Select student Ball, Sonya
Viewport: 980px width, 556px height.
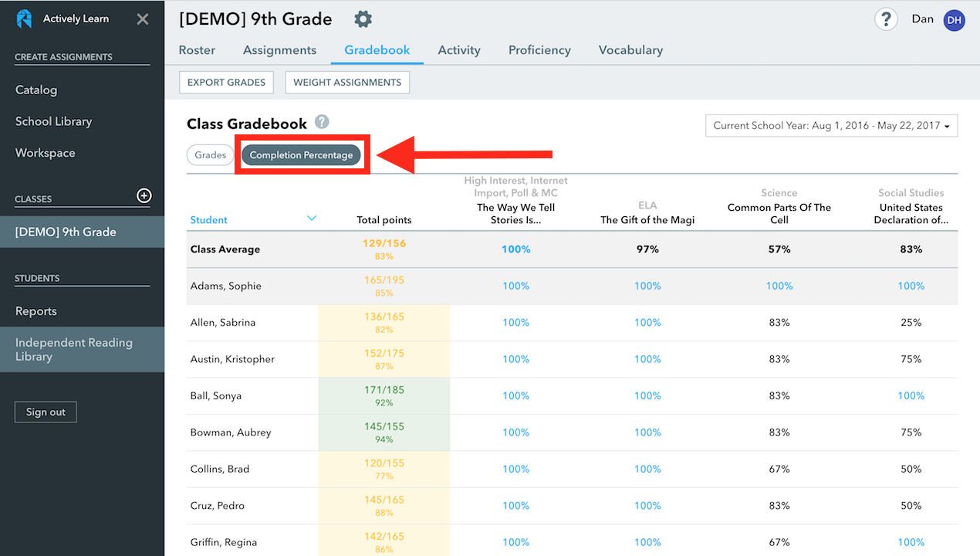pyautogui.click(x=216, y=396)
